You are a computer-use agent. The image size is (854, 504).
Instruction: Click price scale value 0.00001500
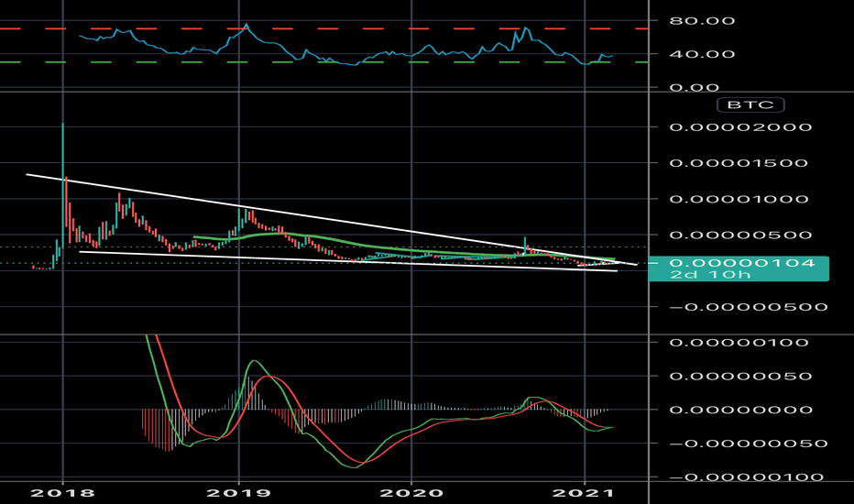pyautogui.click(x=738, y=163)
